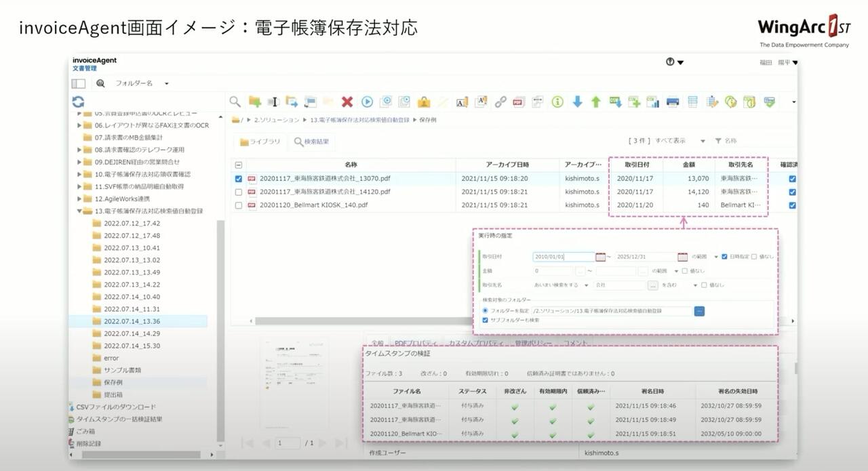Open the toolbar overflow arrow at right end
The height and width of the screenshot is (471, 868).
[794, 102]
